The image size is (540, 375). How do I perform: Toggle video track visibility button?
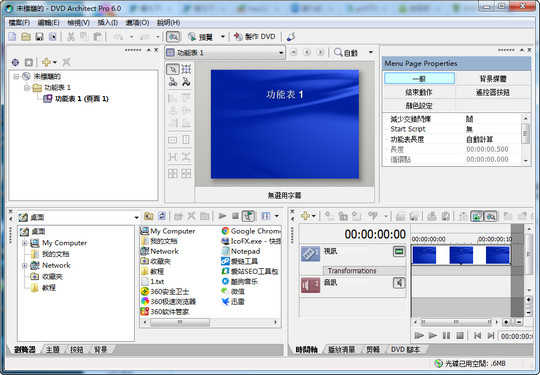coord(399,251)
